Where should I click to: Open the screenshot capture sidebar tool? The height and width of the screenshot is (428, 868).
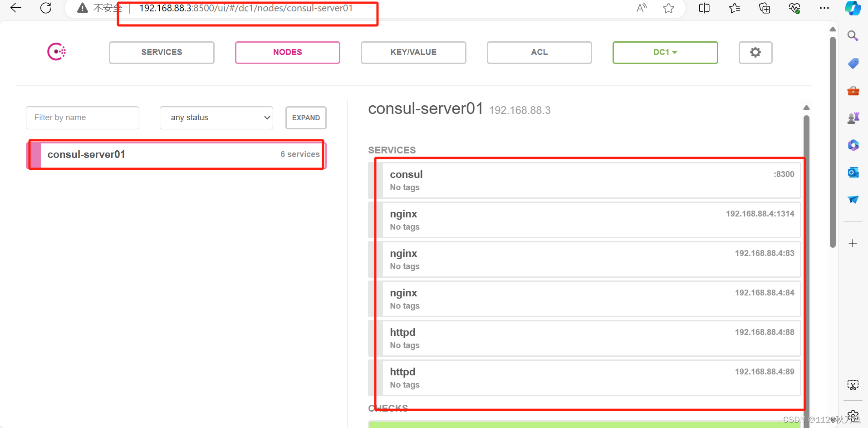pos(853,385)
